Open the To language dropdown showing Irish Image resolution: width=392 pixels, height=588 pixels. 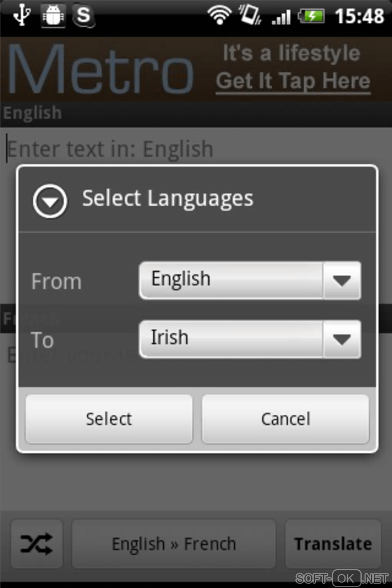point(231,339)
